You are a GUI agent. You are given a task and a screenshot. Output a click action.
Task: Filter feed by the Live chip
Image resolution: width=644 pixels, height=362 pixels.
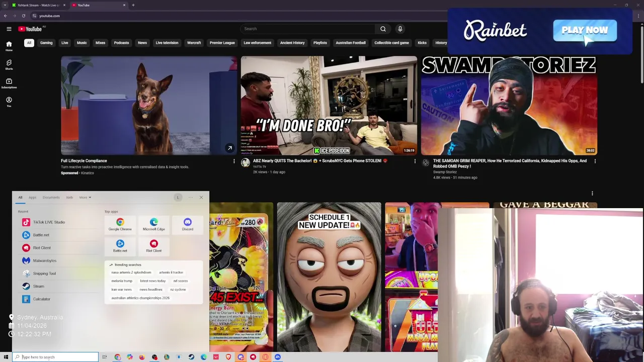(x=65, y=43)
